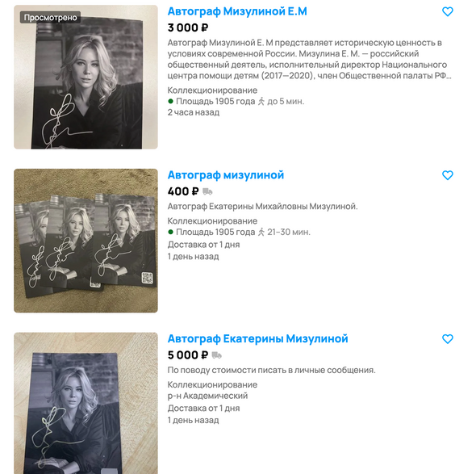Open first listing's signed portrait thumbnail

click(x=86, y=78)
